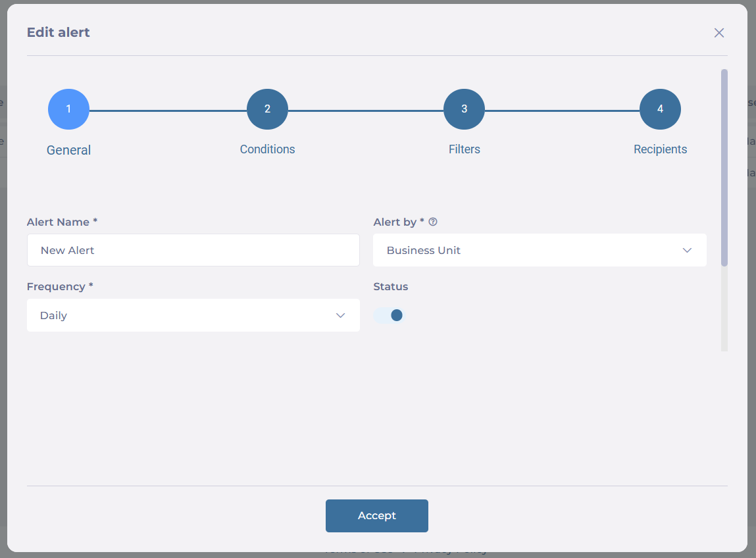Jump to step 3 circle
This screenshot has height=558, width=756.
(464, 109)
